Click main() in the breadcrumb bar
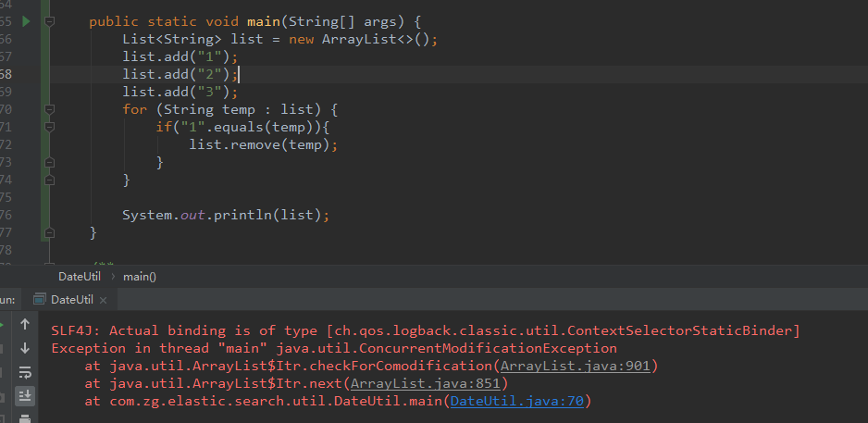 click(x=140, y=276)
